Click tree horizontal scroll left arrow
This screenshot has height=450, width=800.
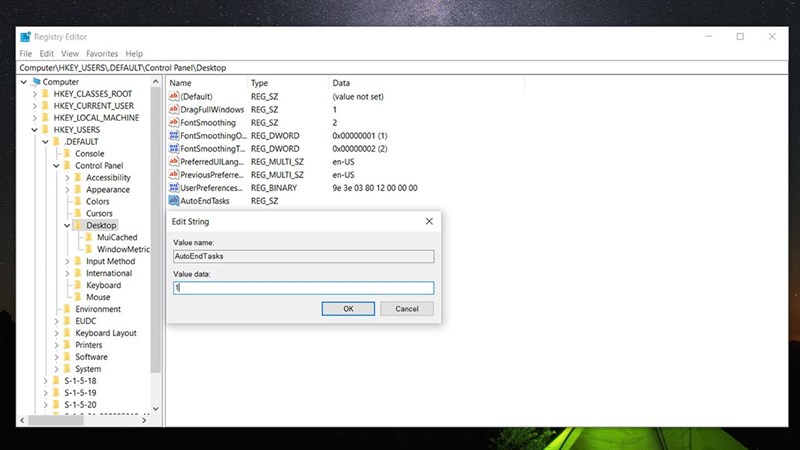(x=22, y=420)
